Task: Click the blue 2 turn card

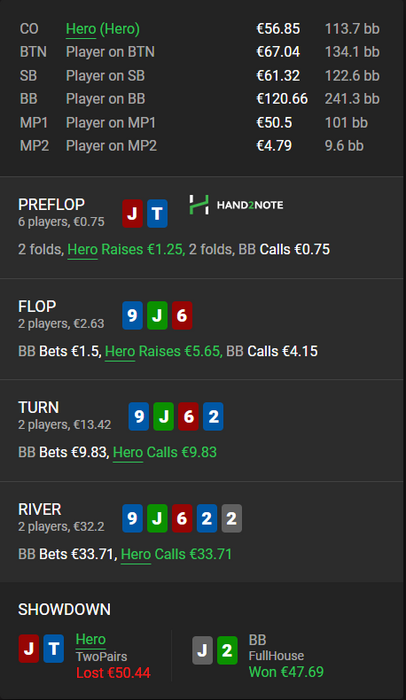Action: pos(213,417)
